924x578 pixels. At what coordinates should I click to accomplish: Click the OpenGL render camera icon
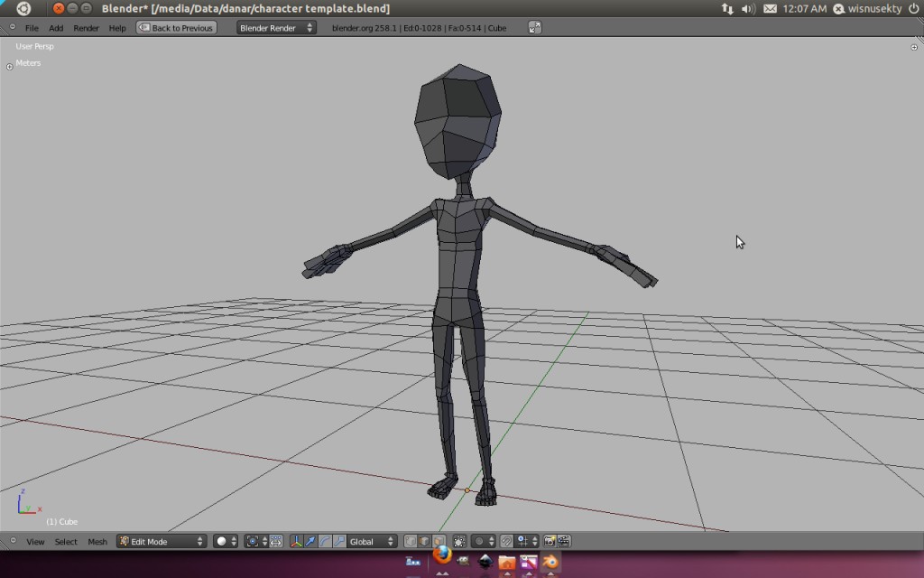(548, 541)
